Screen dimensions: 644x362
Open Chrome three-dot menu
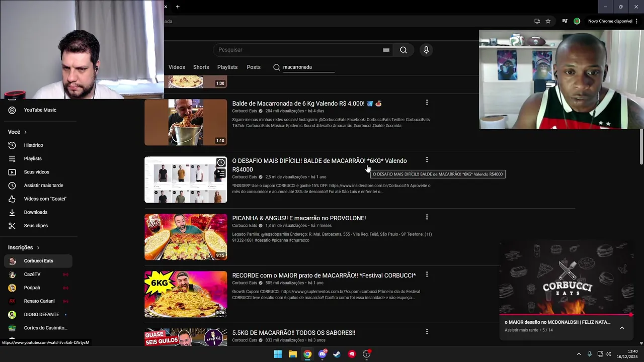pos(637,21)
